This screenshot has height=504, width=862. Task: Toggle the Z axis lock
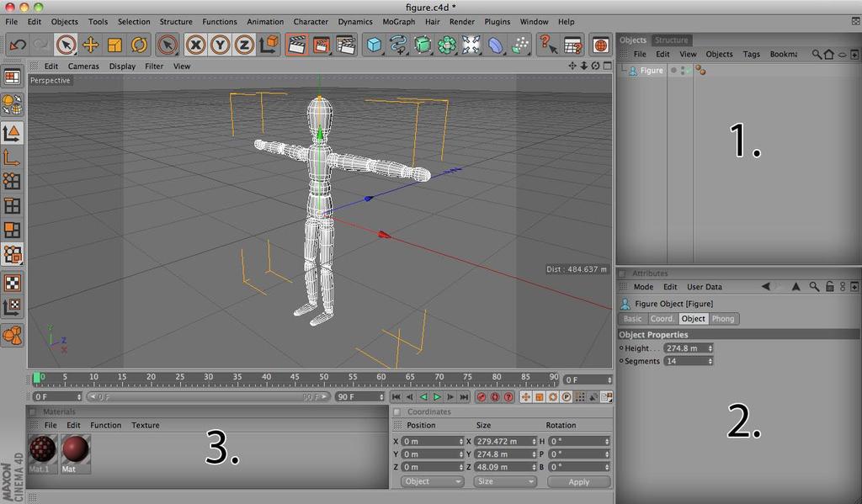pos(244,45)
